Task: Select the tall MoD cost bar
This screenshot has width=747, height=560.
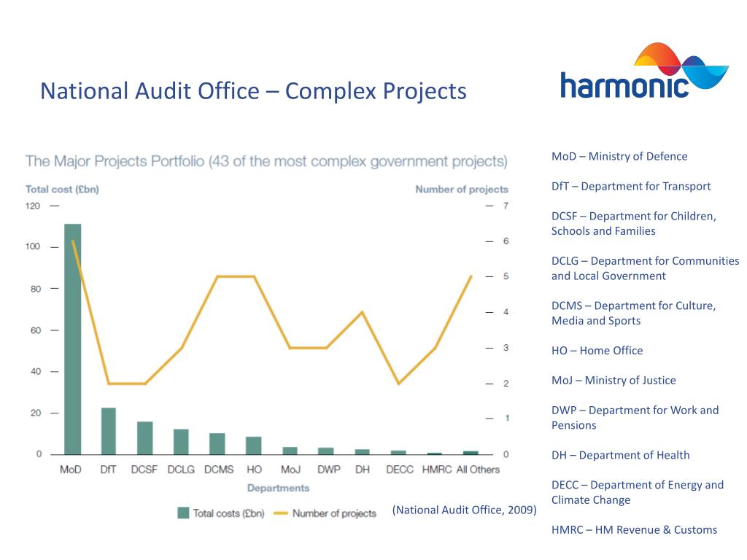Action: (73, 339)
